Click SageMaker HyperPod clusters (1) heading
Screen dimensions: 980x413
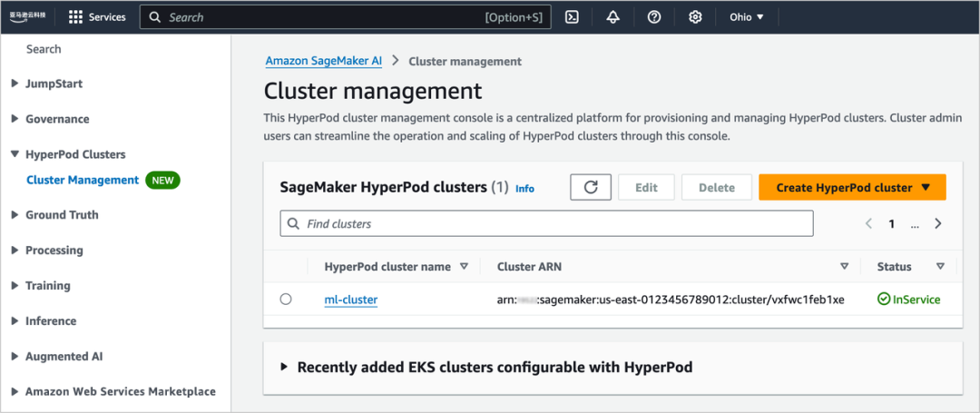coord(395,187)
